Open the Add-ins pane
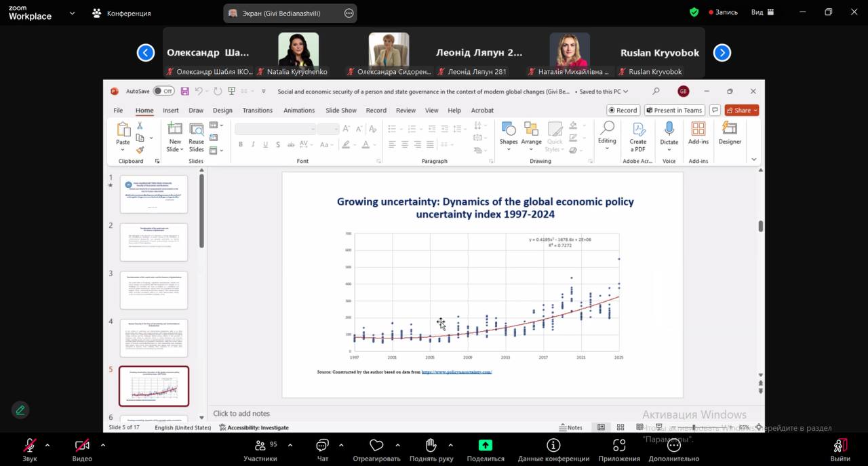Screen dimensions: 868x466 click(698, 133)
